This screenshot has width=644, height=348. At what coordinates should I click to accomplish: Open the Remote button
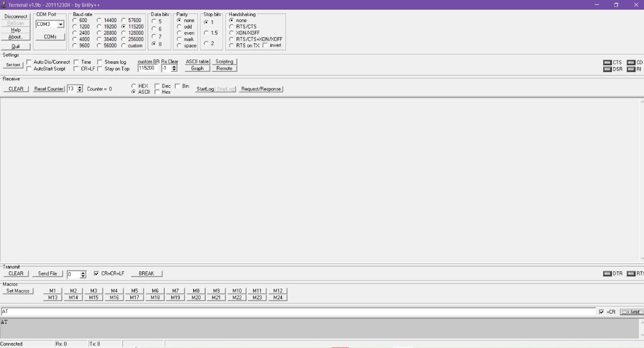click(224, 68)
